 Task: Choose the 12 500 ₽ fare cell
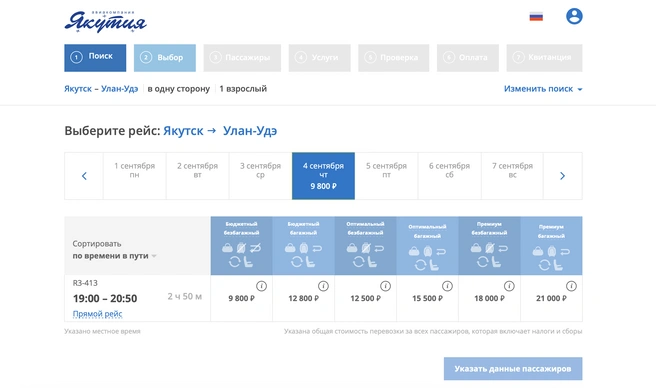[x=365, y=298]
